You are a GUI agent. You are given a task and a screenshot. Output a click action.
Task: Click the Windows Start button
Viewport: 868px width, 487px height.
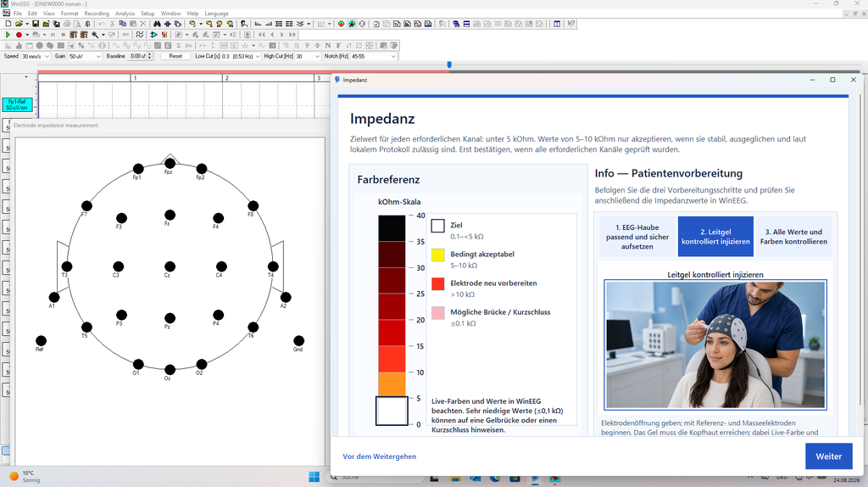click(x=314, y=477)
